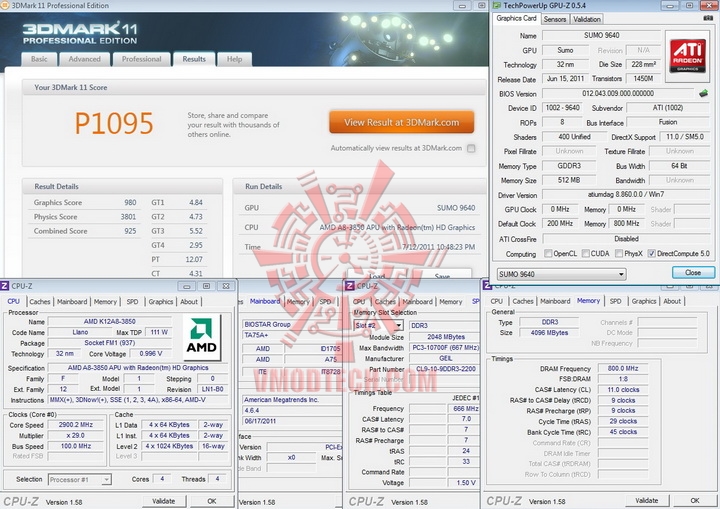
Task: Open the SUMO 9640 GPU selection dropdown
Action: tap(562, 274)
